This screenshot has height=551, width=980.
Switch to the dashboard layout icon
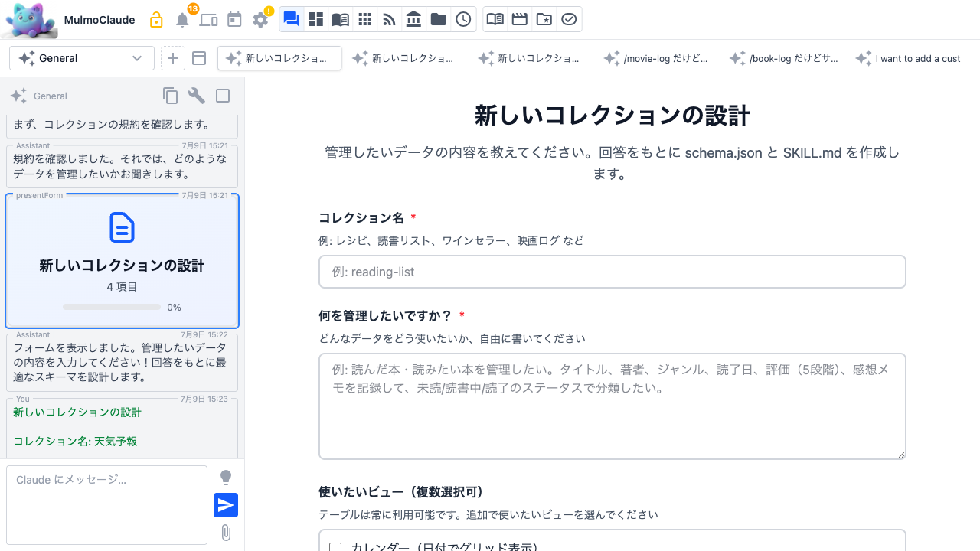(x=315, y=20)
